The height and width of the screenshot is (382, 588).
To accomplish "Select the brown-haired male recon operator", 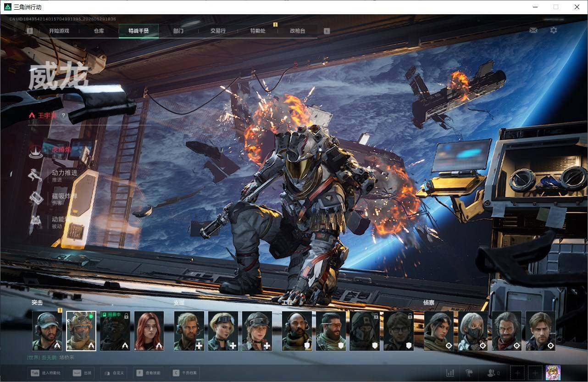I will [x=541, y=331].
